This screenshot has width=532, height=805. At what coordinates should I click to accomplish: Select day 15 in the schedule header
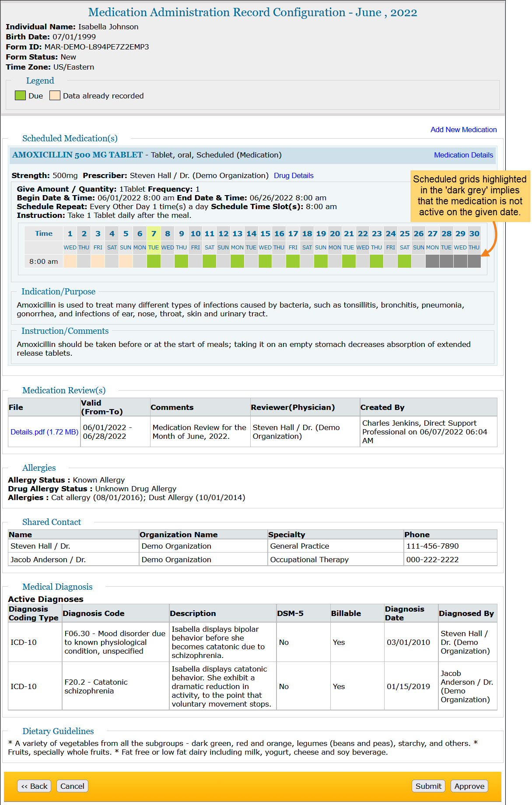(x=265, y=234)
